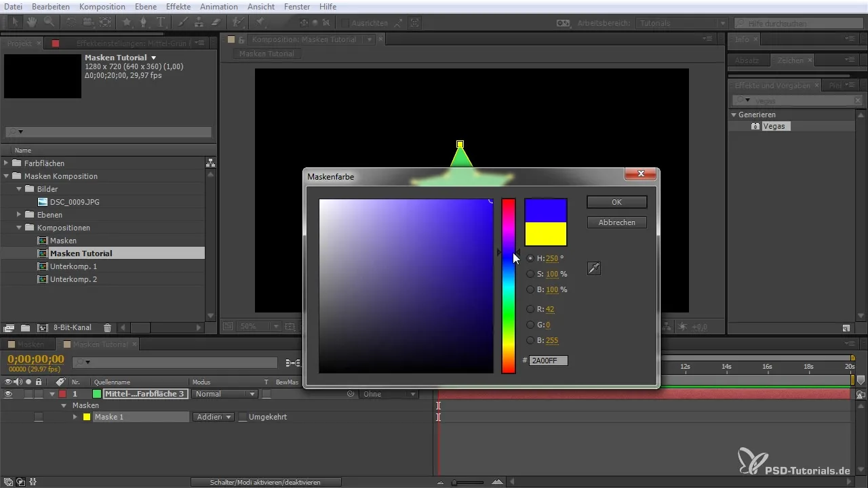Expand Ebenen folder

tap(19, 215)
